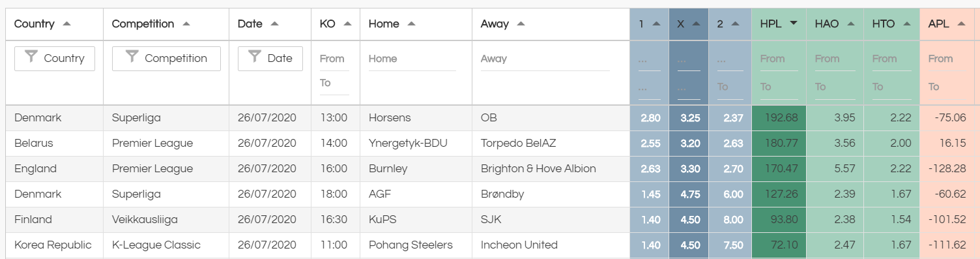The height and width of the screenshot is (259, 980).
Task: Click the APL column sort arrow
Action: coord(961,23)
